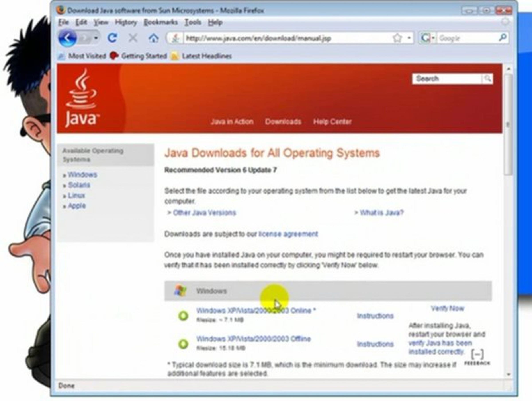Click the Java site search magnifier icon
The image size is (532, 401).
click(487, 79)
